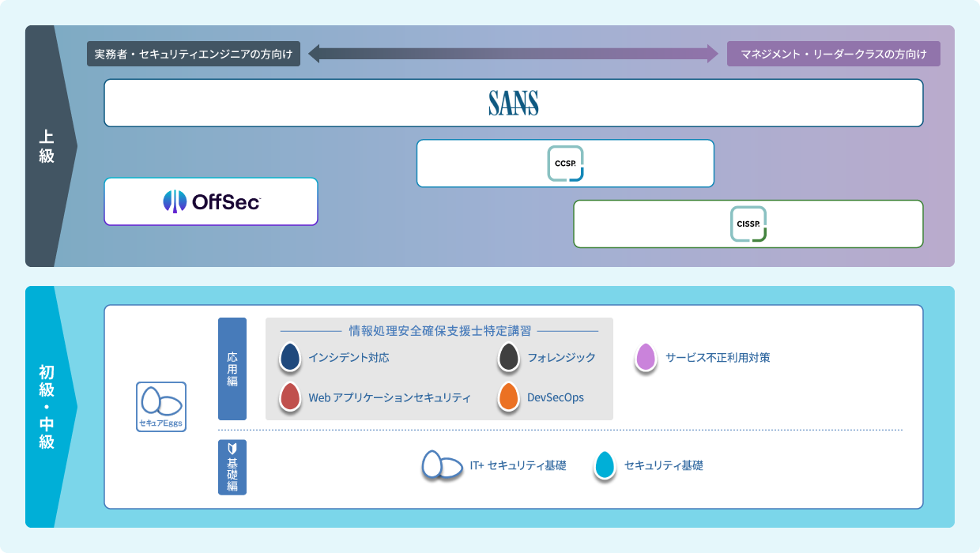Click the purple egg for サービス不正利用対策

[x=646, y=357]
